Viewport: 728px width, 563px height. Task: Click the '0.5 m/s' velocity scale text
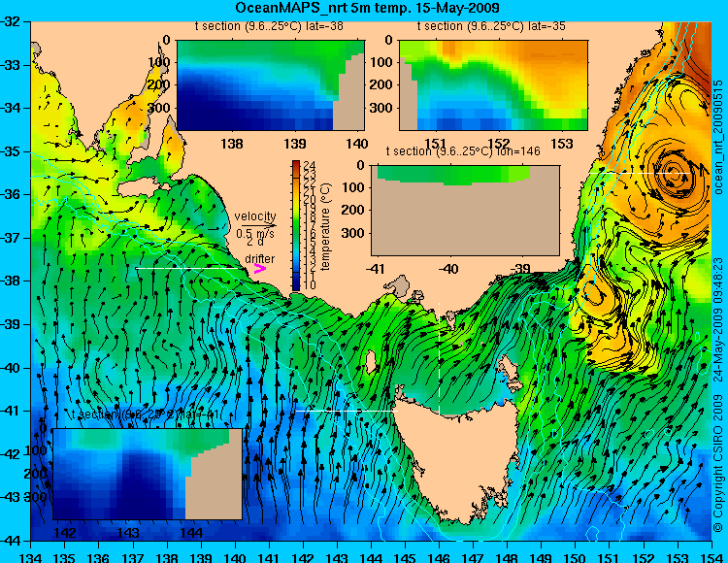point(255,234)
